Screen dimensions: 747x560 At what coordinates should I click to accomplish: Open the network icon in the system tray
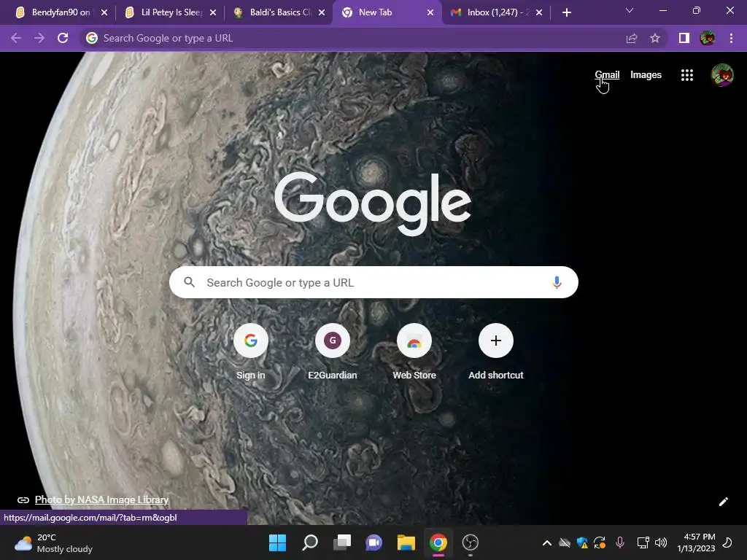point(643,542)
